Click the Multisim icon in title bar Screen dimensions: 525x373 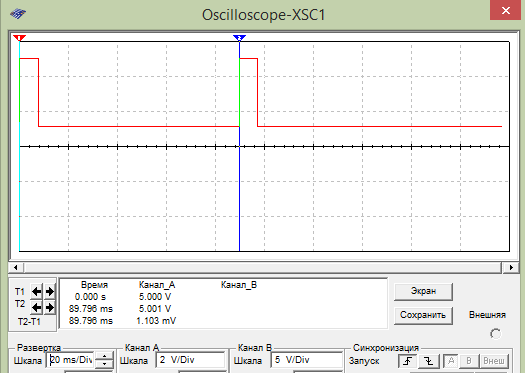[18, 14]
